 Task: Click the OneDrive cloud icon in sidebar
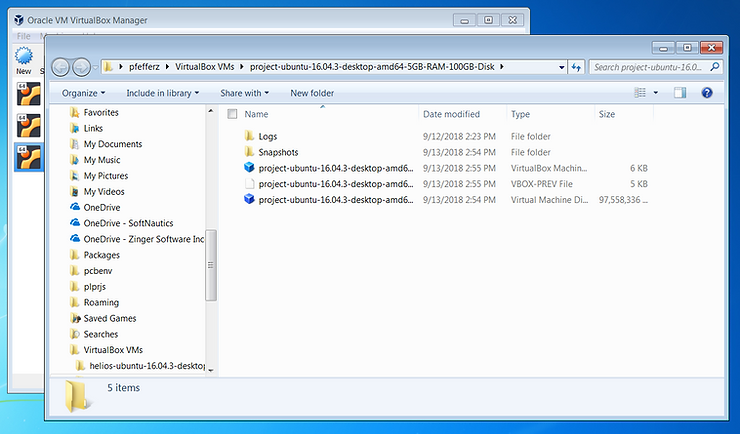pos(75,207)
